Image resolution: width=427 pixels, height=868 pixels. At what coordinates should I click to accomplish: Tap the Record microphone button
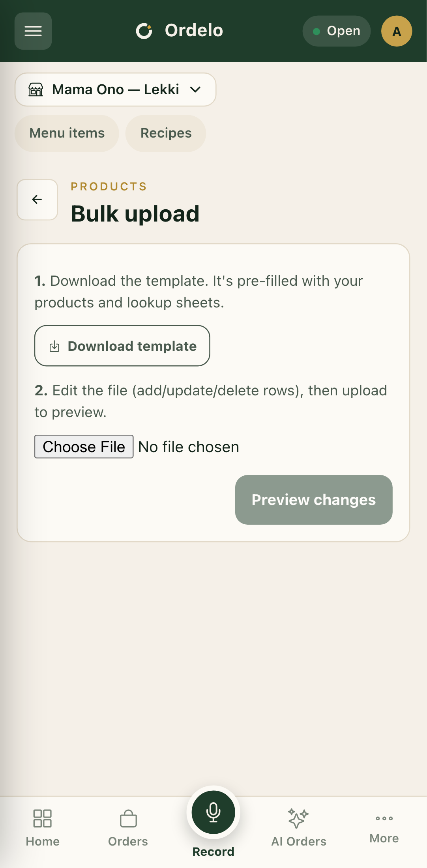[x=213, y=812]
